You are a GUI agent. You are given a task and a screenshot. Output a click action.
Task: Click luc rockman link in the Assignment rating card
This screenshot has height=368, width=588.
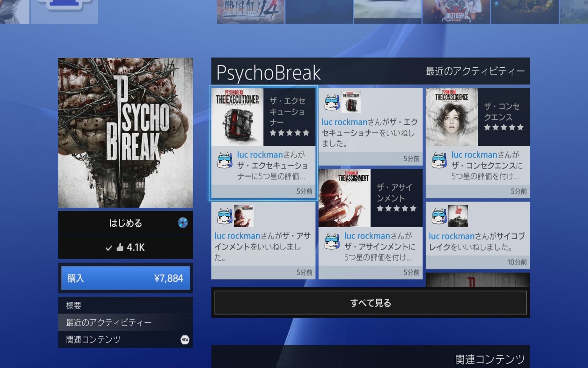tap(367, 236)
